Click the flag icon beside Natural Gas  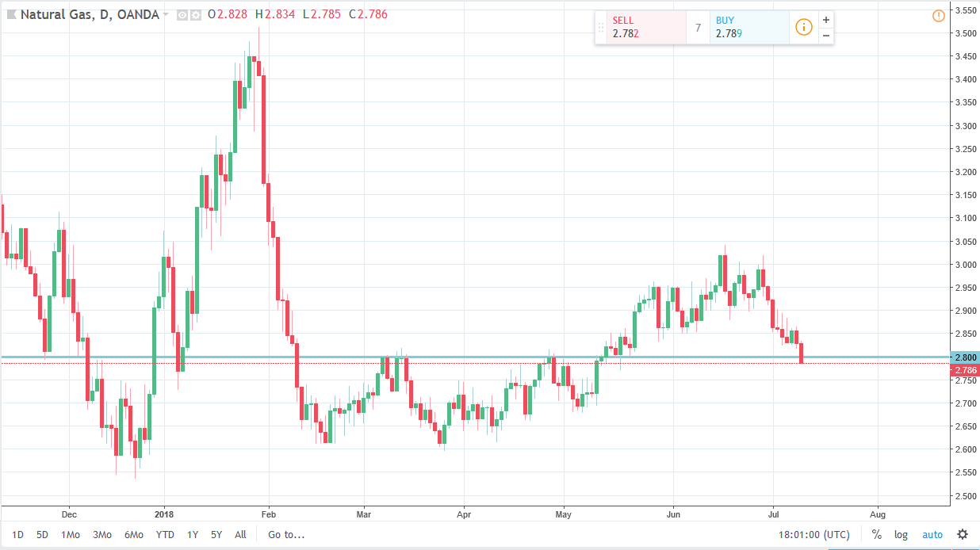point(10,14)
